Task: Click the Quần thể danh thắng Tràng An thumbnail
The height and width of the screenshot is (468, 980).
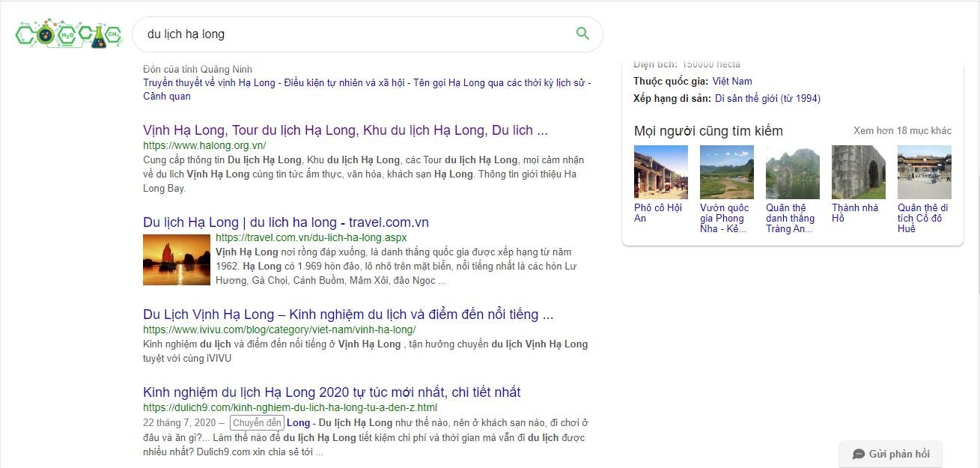Action: tap(793, 172)
